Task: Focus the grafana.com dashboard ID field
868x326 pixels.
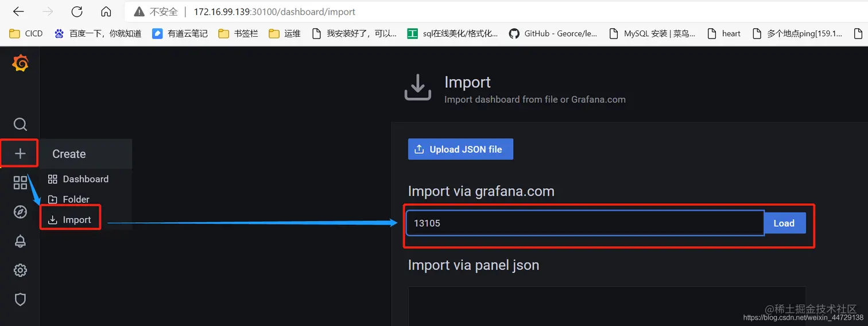Action: tap(585, 223)
